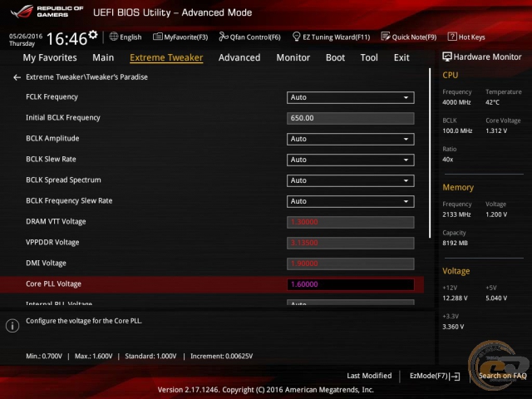Select the VPPDDR Voltage label
The width and height of the screenshot is (532, 399).
(x=52, y=242)
